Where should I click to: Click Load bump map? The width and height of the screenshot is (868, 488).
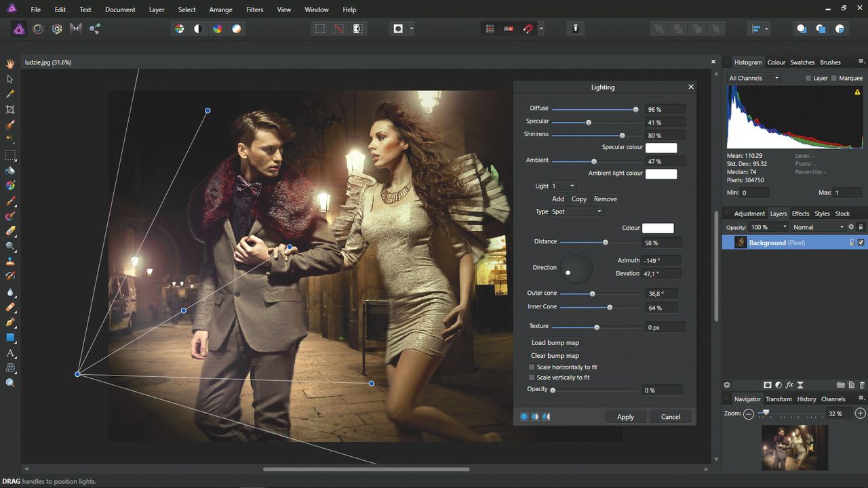point(555,343)
